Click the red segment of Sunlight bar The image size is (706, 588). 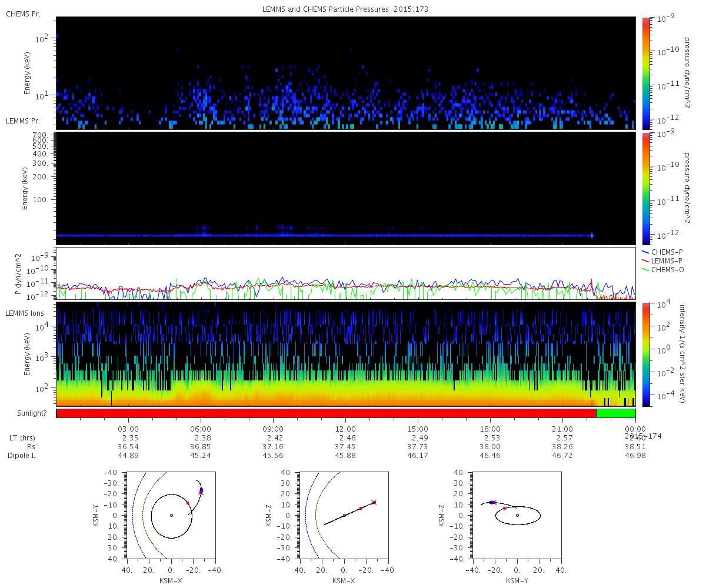[326, 413]
